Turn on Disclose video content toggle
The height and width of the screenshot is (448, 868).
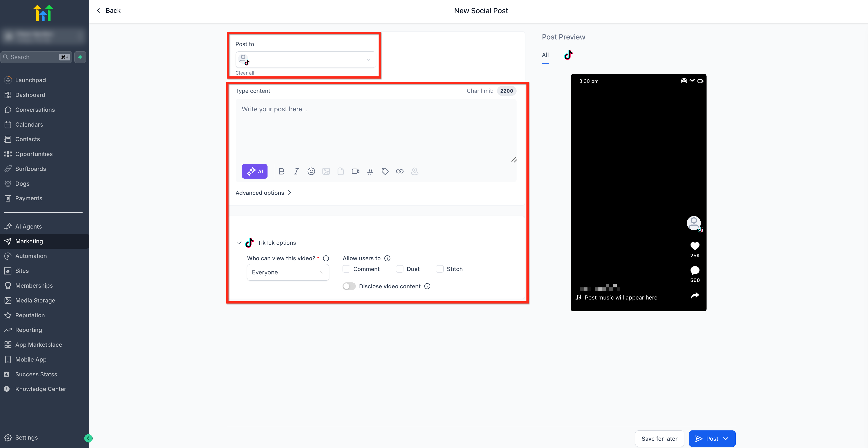point(349,286)
